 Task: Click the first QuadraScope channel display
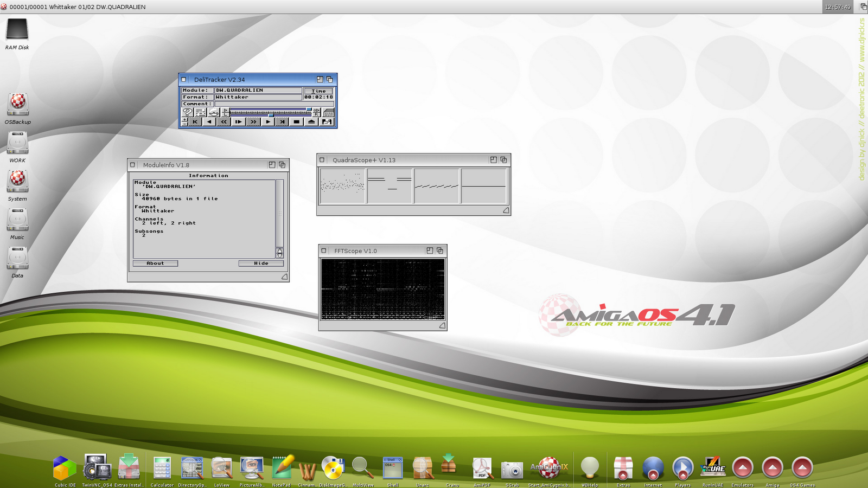point(342,186)
